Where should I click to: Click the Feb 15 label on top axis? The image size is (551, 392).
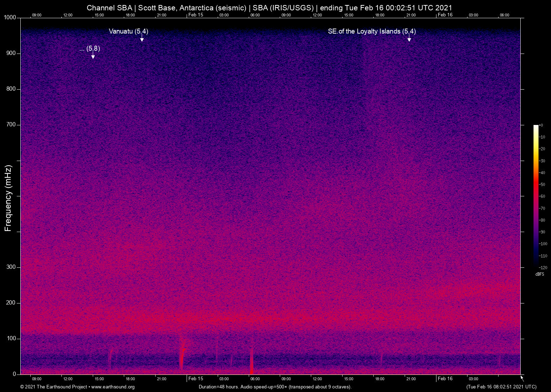(x=196, y=15)
